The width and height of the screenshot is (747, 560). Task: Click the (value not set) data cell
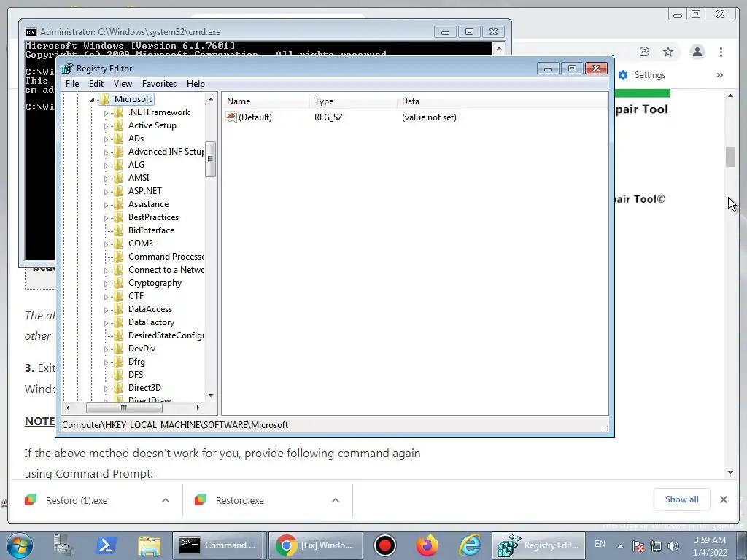429,117
